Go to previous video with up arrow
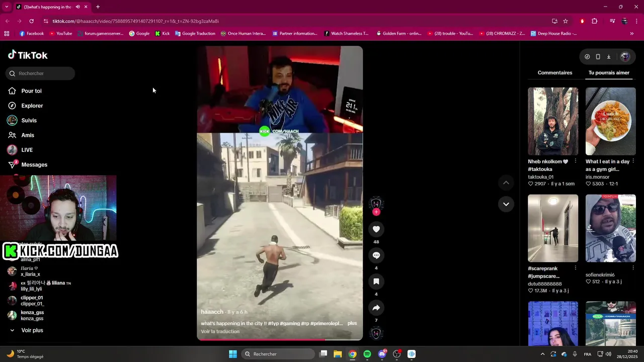The width and height of the screenshot is (644, 362). (x=506, y=183)
